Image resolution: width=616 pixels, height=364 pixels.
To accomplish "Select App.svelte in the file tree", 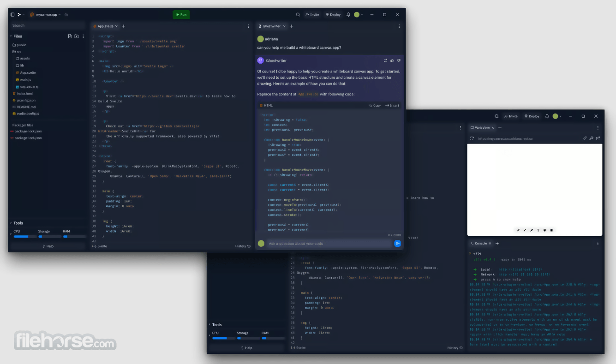I will click(x=25, y=72).
